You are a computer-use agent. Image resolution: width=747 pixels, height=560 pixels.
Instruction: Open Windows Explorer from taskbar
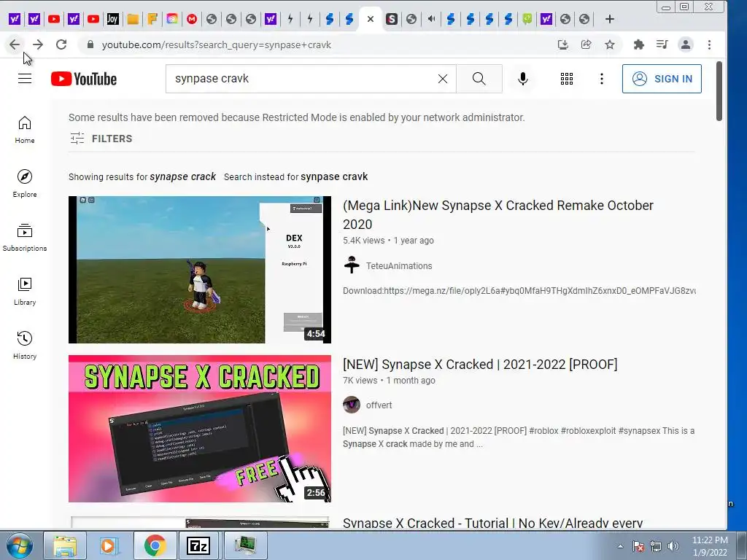click(65, 545)
